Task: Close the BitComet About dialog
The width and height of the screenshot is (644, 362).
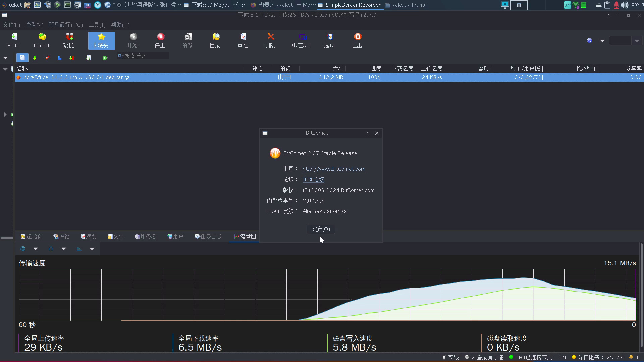Action: point(377,133)
